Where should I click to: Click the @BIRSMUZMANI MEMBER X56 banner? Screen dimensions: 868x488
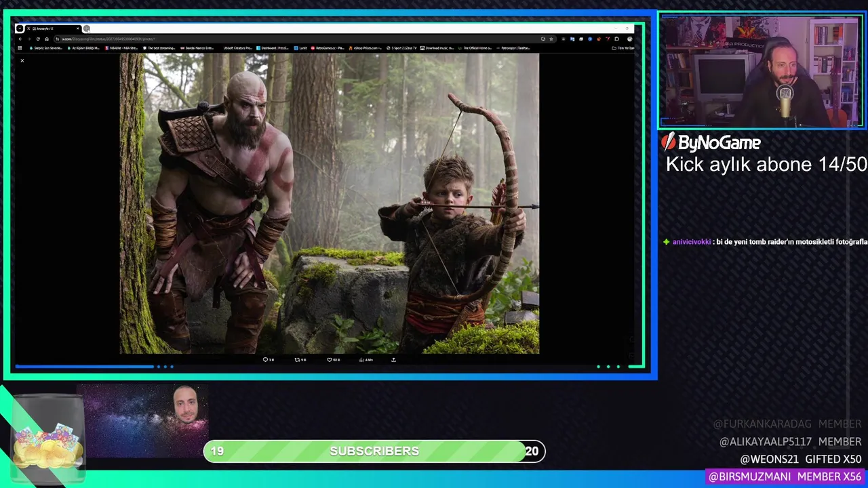click(785, 476)
